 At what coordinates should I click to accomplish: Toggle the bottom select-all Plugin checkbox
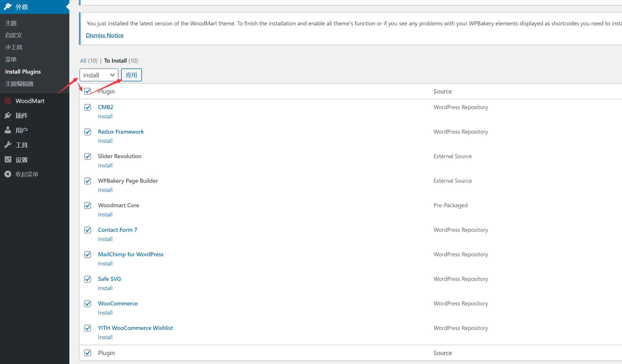(x=88, y=353)
